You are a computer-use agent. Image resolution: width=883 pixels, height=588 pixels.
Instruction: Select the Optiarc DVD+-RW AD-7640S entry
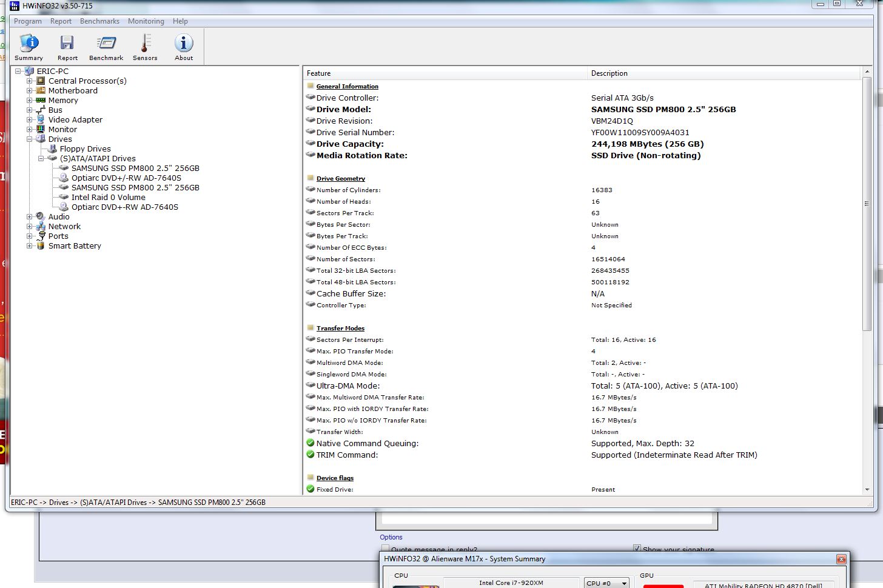[x=125, y=207]
